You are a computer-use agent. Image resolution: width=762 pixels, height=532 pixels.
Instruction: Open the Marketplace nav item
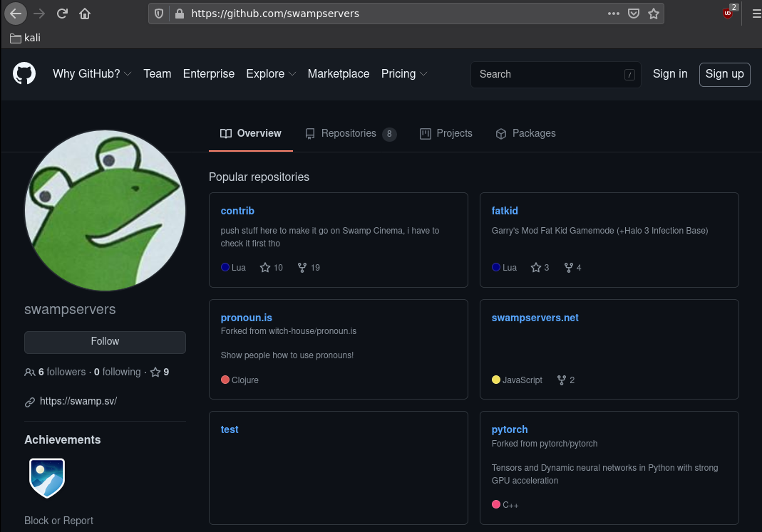click(339, 74)
